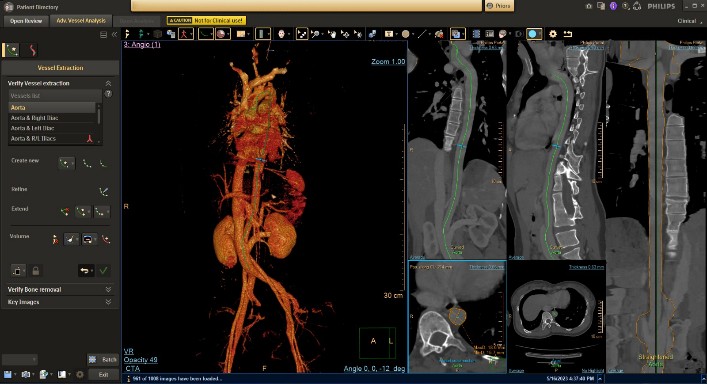Collapse the left panel with double chevron
707x384 pixels.
pyautogui.click(x=115, y=34)
